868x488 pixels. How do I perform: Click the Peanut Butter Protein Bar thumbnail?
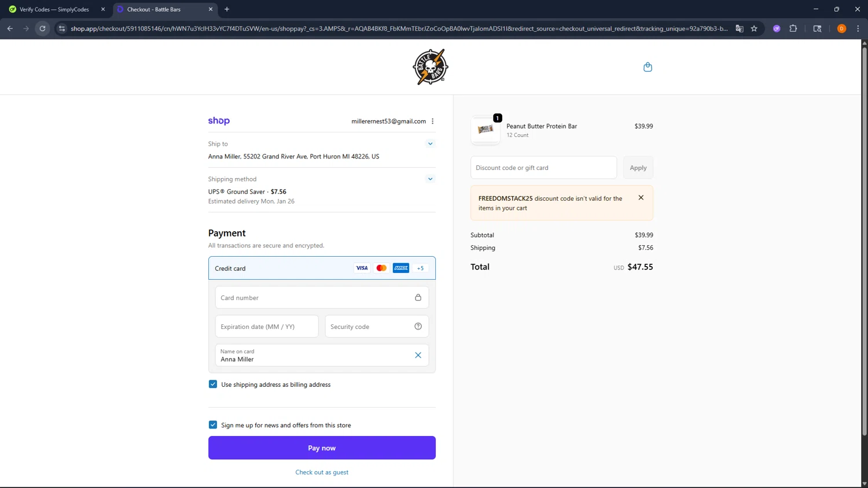point(486,130)
